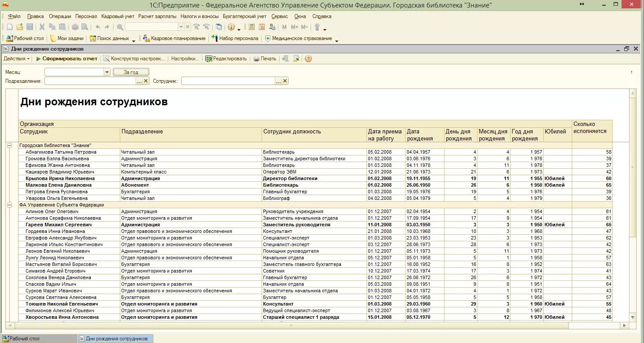This screenshot has height=343, width=644.
Task: Clear the Подразделение field with X
Action: [146, 81]
